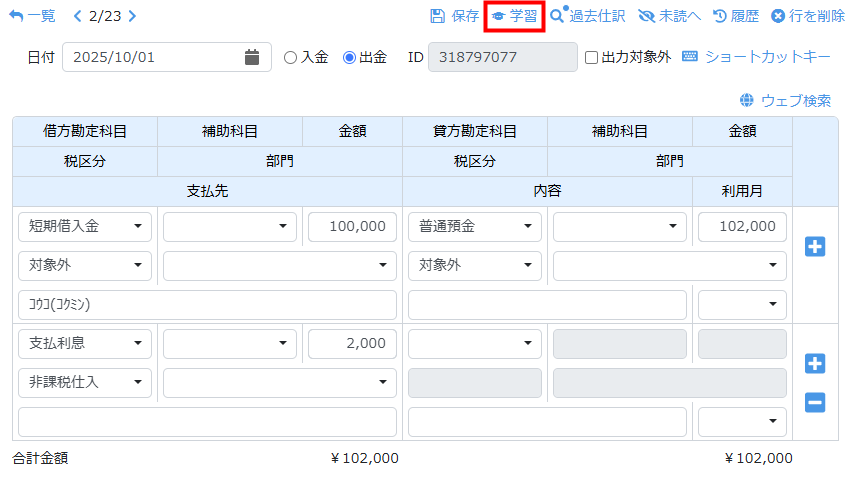Return to list via 一覧 link

pos(32,16)
